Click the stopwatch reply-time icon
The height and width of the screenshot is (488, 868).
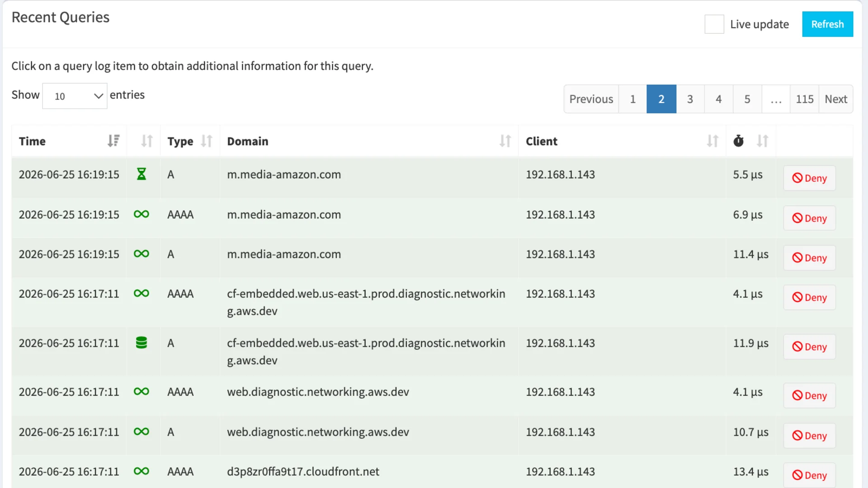coord(738,141)
